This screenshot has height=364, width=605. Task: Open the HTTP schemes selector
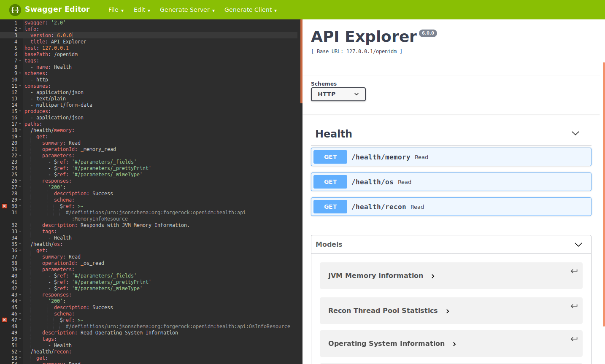pos(338,94)
